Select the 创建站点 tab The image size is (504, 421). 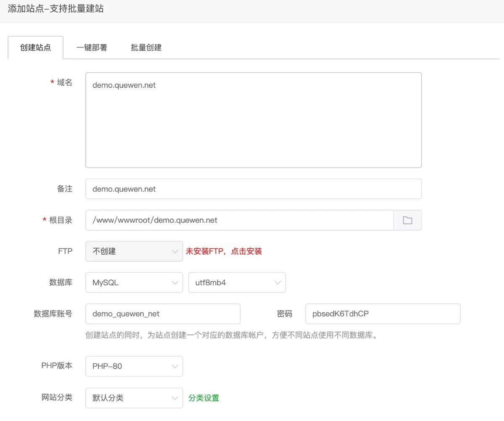(36, 47)
